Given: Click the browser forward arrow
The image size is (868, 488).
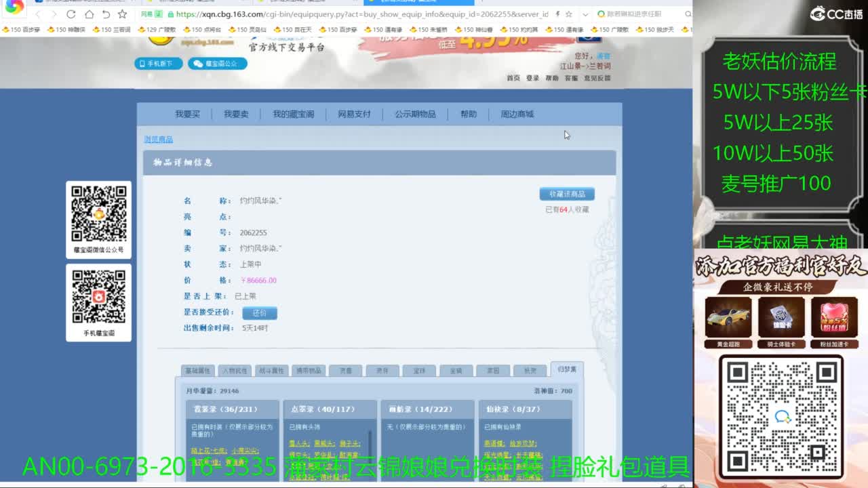Looking at the screenshot, I should (x=54, y=14).
